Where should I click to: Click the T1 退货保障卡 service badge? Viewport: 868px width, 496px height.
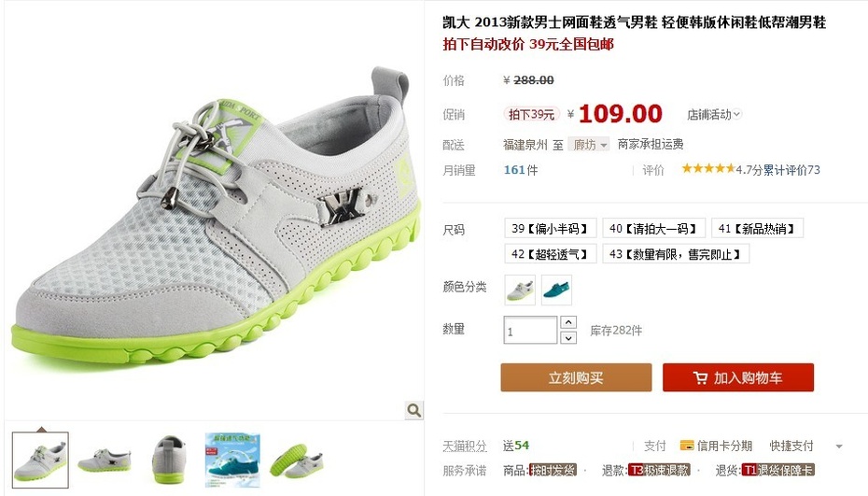point(777,471)
